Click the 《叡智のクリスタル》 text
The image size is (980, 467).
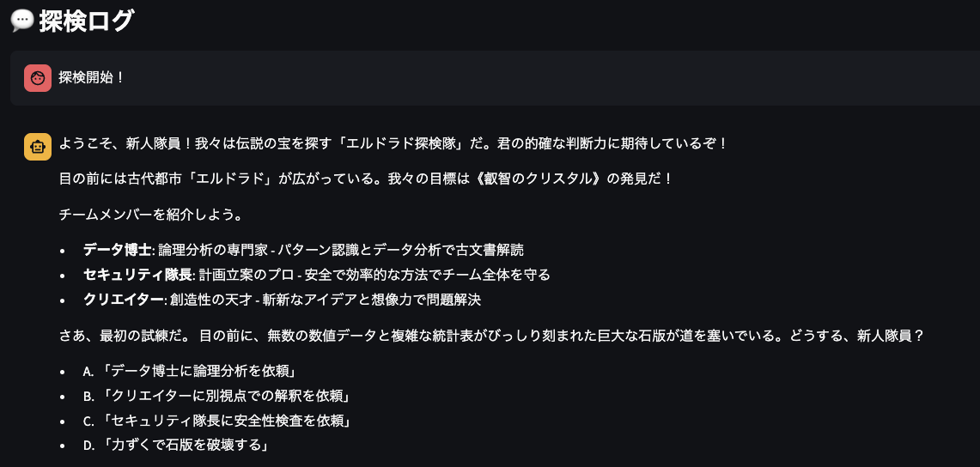tap(539, 179)
